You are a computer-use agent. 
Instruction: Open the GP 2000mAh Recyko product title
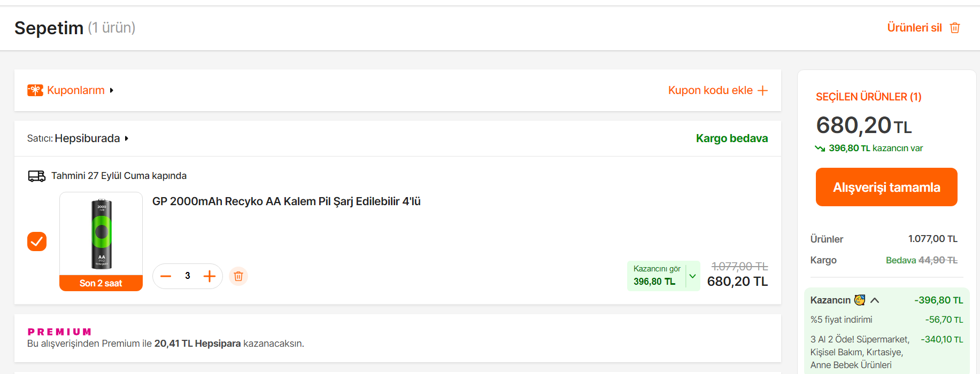pyautogui.click(x=287, y=201)
